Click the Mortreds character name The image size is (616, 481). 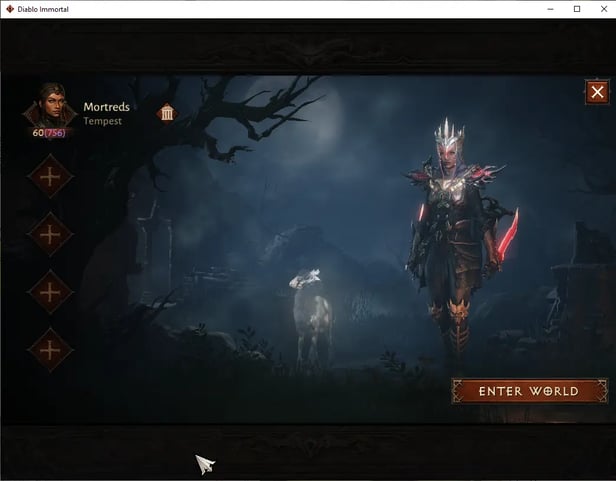pyautogui.click(x=110, y=107)
